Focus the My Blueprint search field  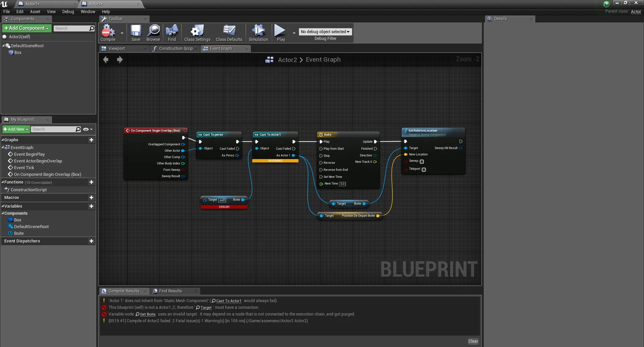53,129
